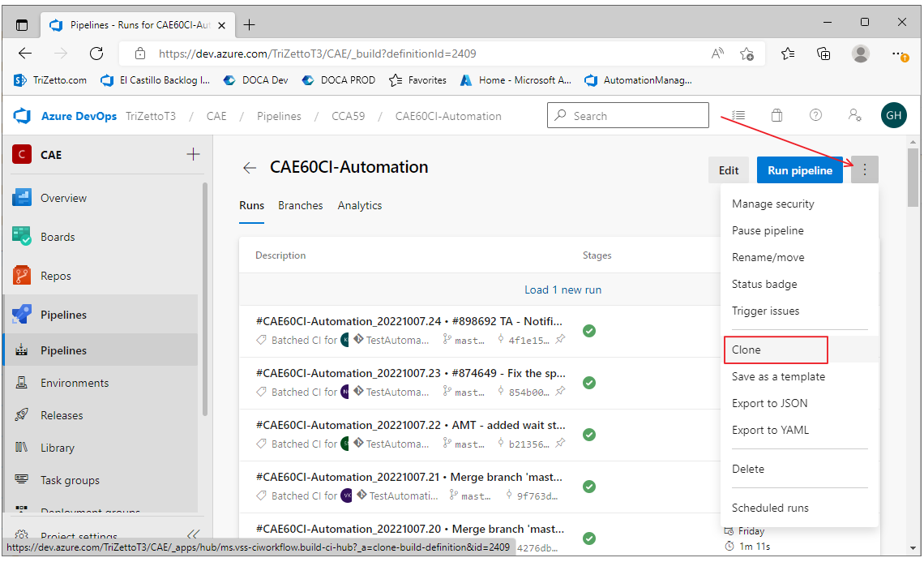Open the Releases rocket icon
The image size is (924, 562).
[22, 415]
